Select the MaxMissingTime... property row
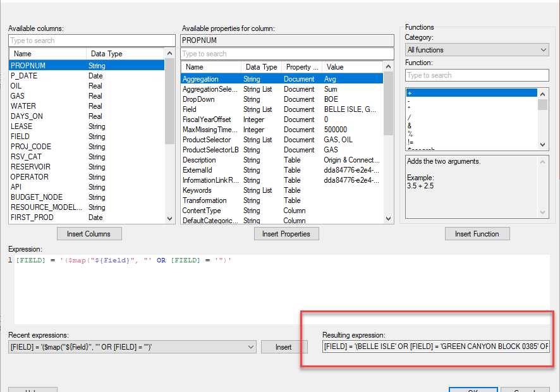Viewport: 560px width, 392px height. tap(282, 130)
